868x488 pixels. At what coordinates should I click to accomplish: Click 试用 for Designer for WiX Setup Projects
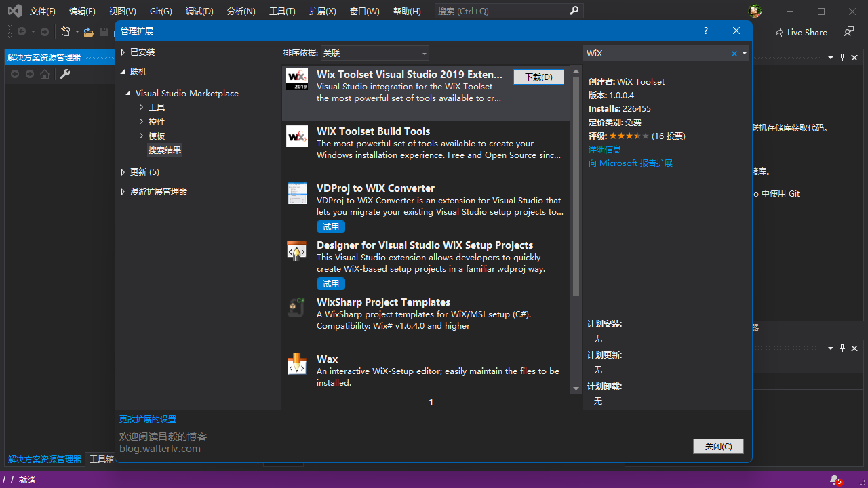(331, 283)
